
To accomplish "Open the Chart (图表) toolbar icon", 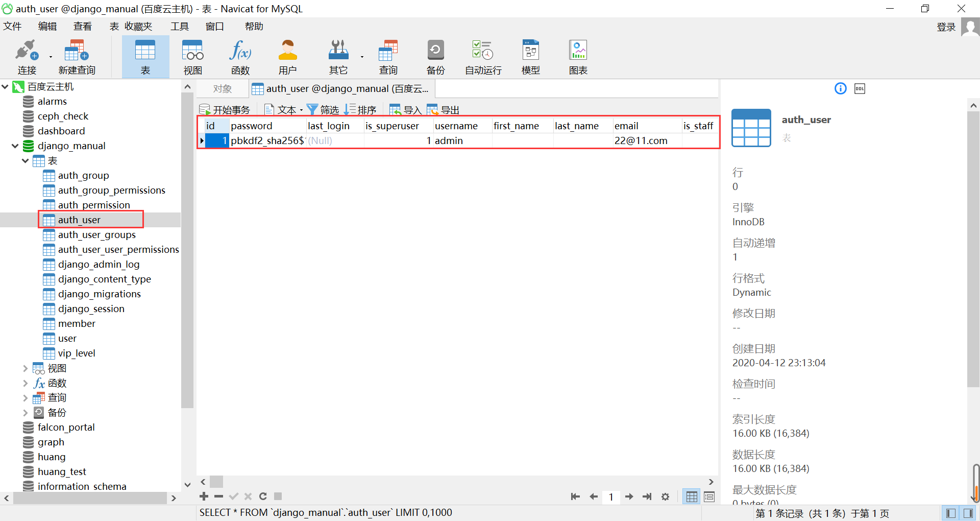I will click(578, 57).
